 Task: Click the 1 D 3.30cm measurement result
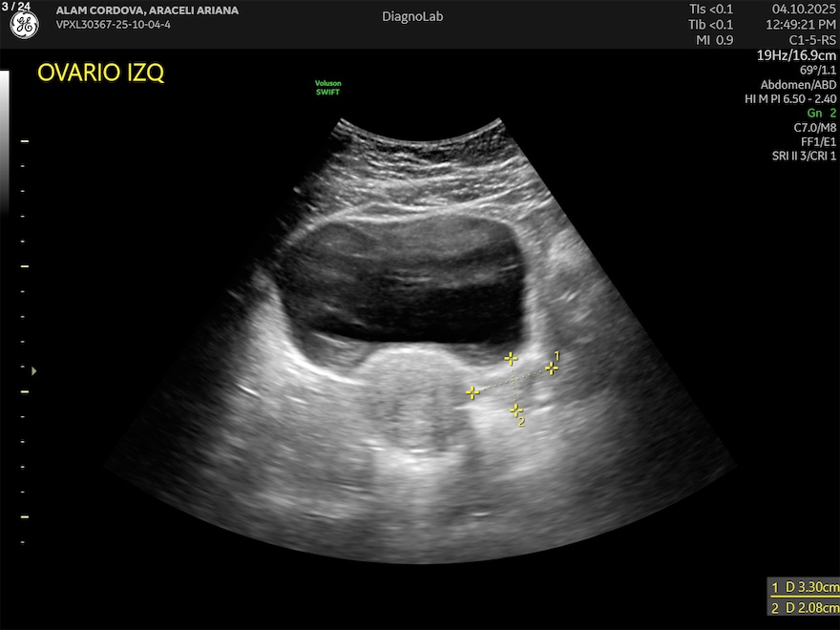click(805, 587)
